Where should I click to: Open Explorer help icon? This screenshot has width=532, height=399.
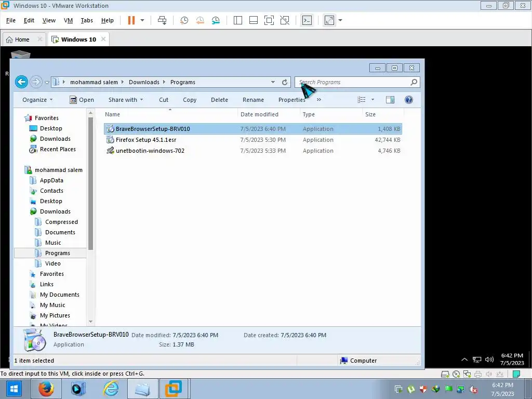click(409, 99)
